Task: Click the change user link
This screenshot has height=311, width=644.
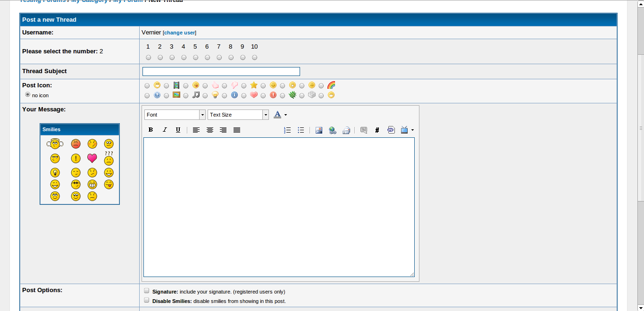Action: point(179,33)
